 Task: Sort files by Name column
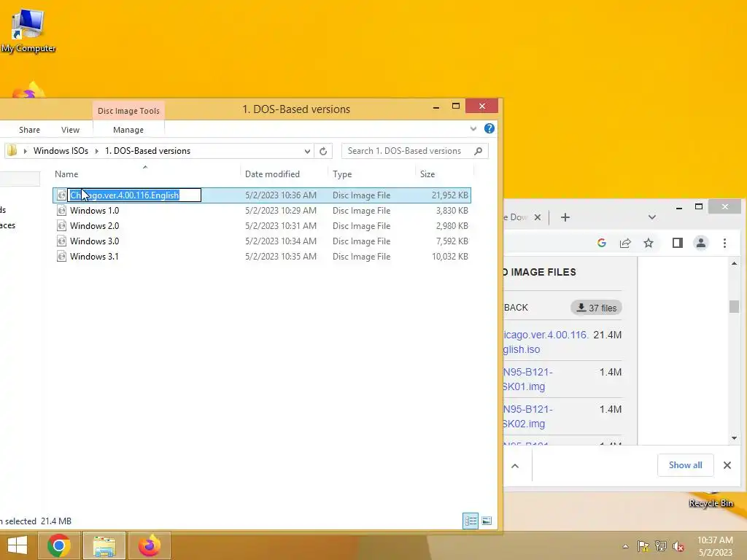[66, 174]
